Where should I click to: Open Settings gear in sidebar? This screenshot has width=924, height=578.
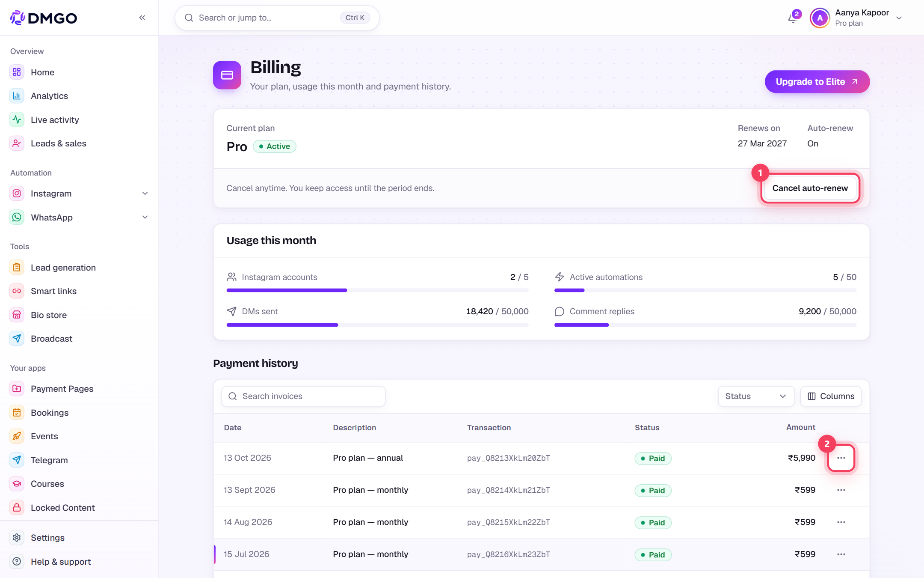[17, 538]
